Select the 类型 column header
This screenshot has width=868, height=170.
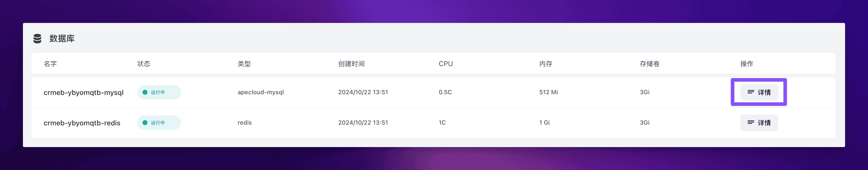coord(244,63)
